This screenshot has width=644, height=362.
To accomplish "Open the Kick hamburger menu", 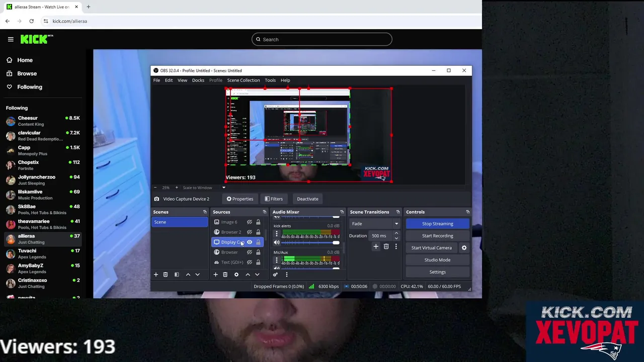I will tap(11, 39).
